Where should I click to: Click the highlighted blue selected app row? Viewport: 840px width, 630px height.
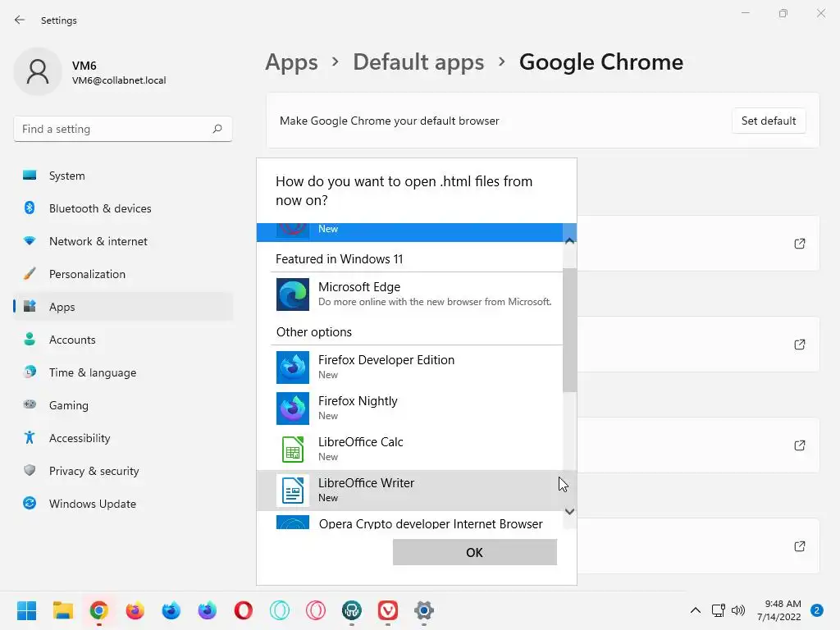410,232
